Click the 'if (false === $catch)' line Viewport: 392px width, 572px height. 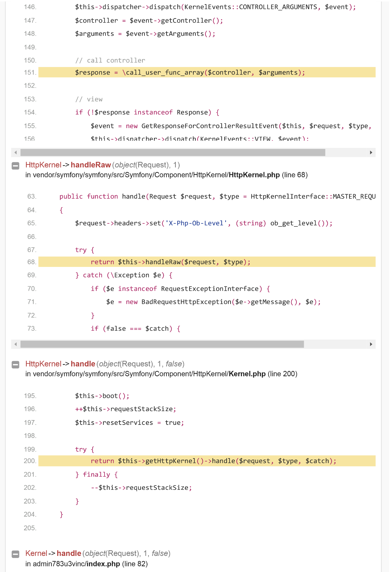point(136,329)
